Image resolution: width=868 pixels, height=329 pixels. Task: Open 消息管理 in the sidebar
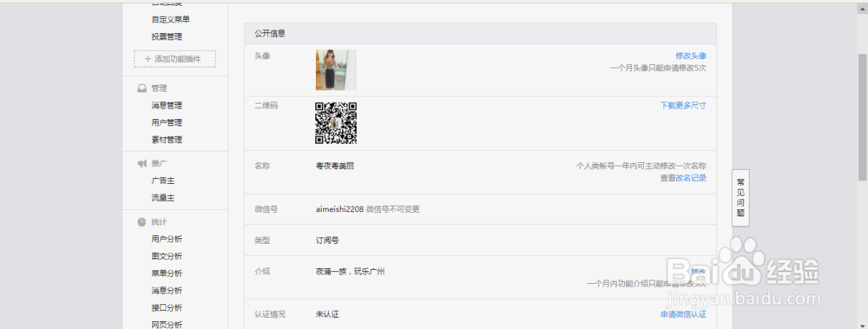tap(167, 105)
